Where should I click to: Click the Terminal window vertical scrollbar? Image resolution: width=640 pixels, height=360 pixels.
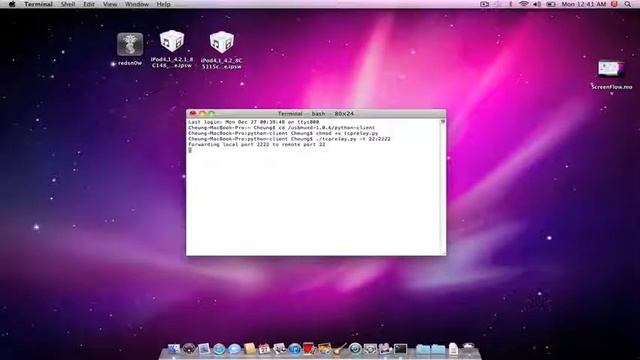[443, 186]
